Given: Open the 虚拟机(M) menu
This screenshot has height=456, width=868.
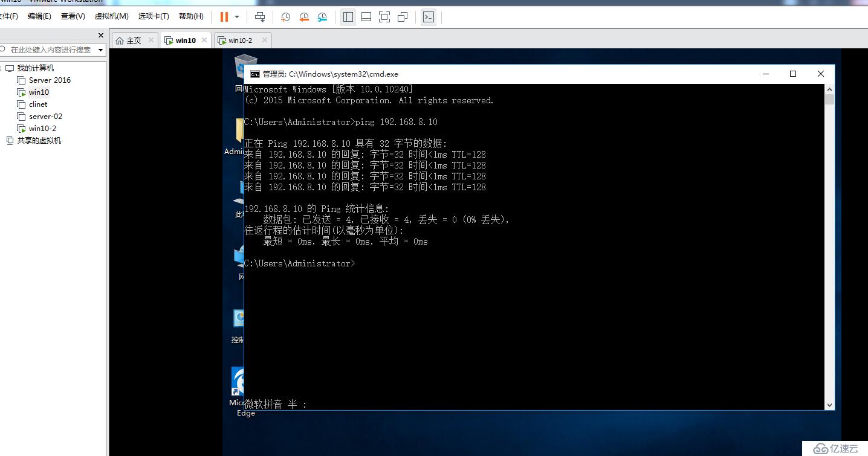Looking at the screenshot, I should point(112,16).
